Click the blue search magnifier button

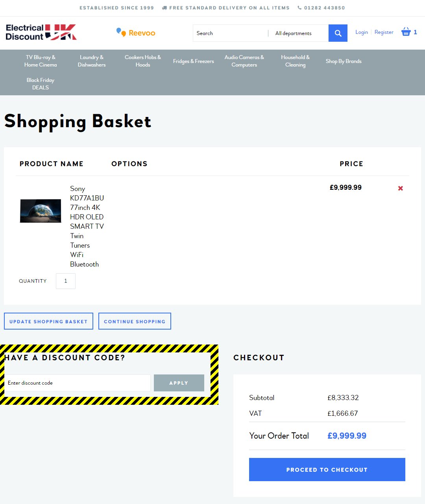(x=338, y=33)
